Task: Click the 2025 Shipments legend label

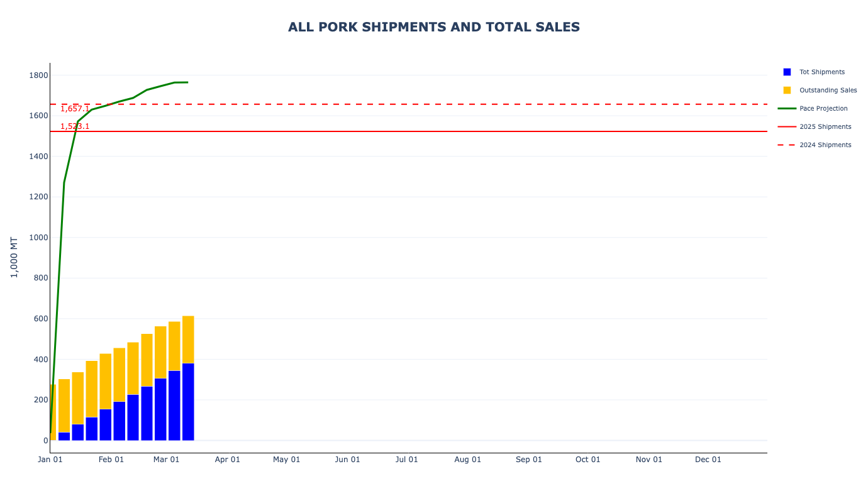Action: pyautogui.click(x=825, y=127)
